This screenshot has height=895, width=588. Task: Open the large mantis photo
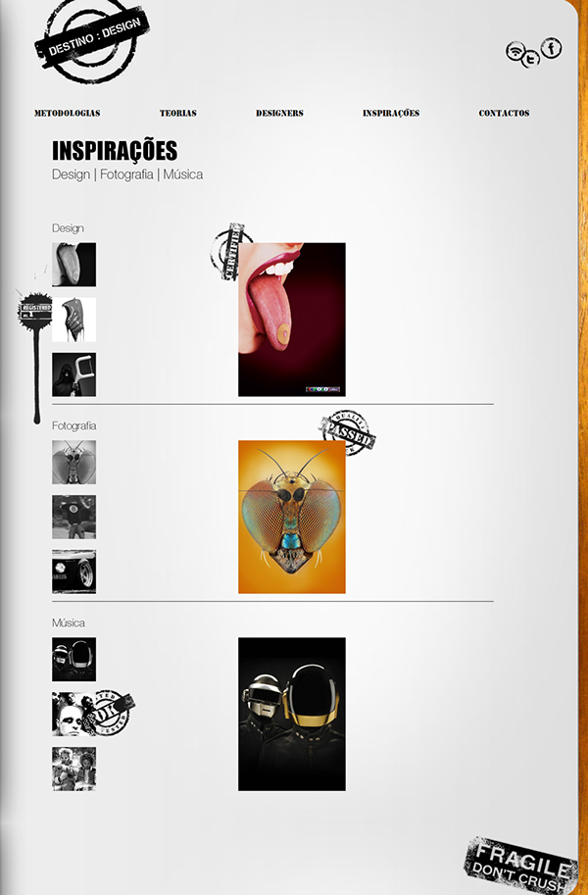point(292,517)
